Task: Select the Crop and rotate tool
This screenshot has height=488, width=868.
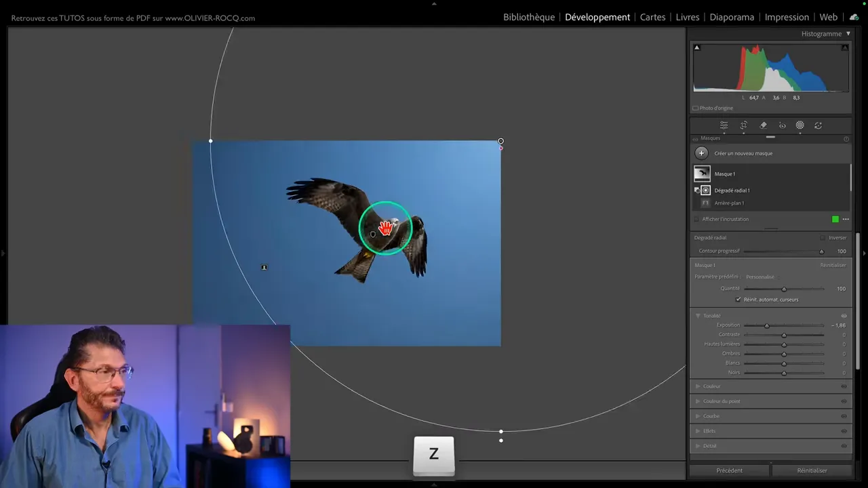Action: (743, 125)
